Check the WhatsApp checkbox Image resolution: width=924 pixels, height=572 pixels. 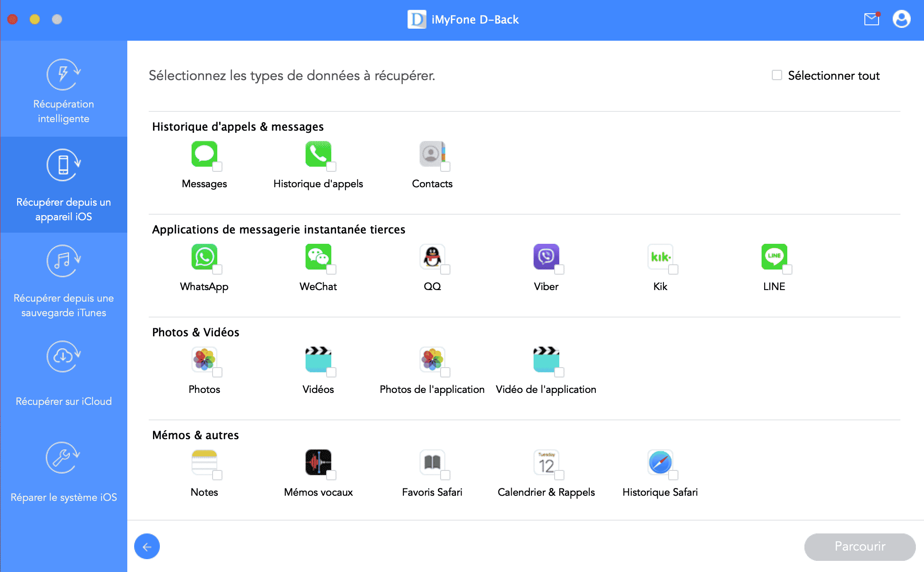pyautogui.click(x=217, y=270)
